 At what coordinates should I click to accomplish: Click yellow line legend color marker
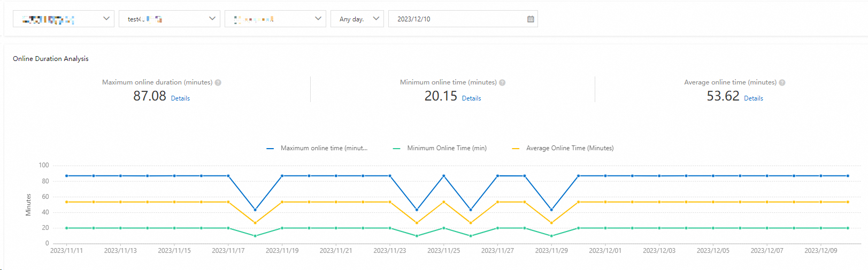[516, 149]
